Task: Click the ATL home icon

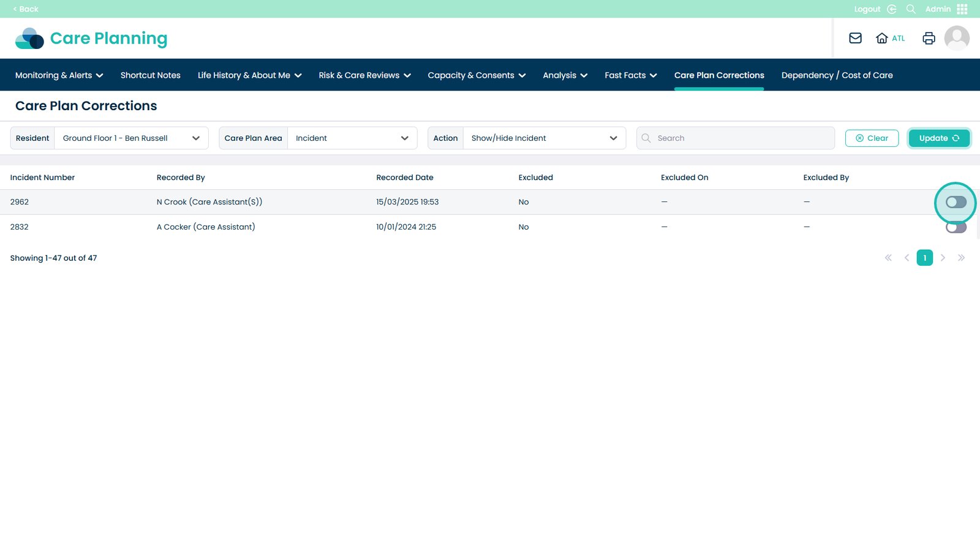Action: [x=882, y=38]
